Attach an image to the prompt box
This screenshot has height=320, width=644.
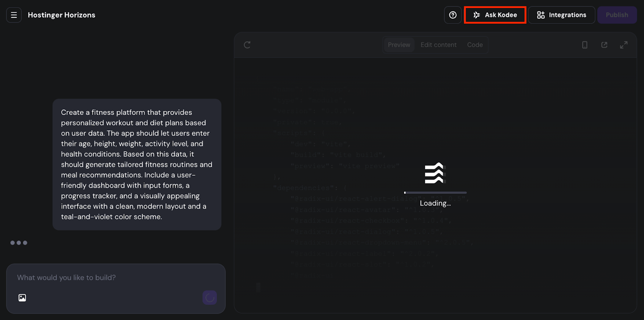[x=22, y=297]
